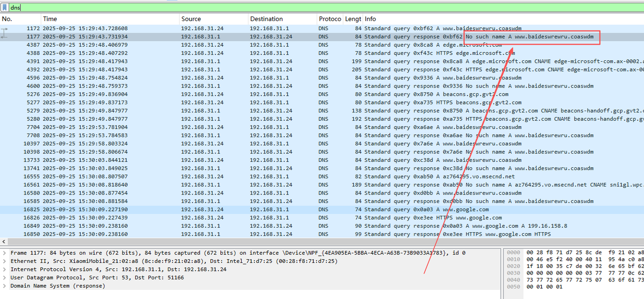Select packet 16849 google.com response row
644x299 pixels.
pyautogui.click(x=201, y=226)
